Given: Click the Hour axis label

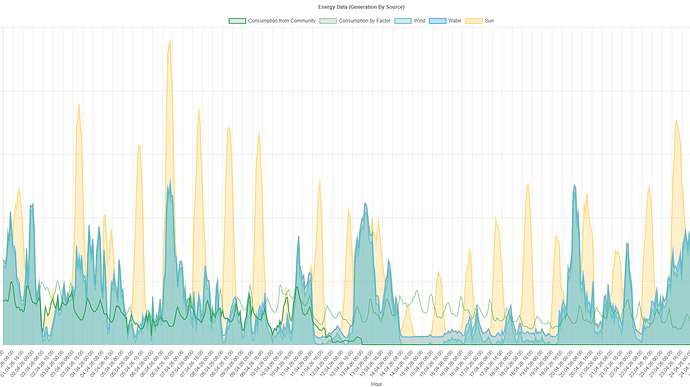Looking at the screenshot, I should coord(376,384).
